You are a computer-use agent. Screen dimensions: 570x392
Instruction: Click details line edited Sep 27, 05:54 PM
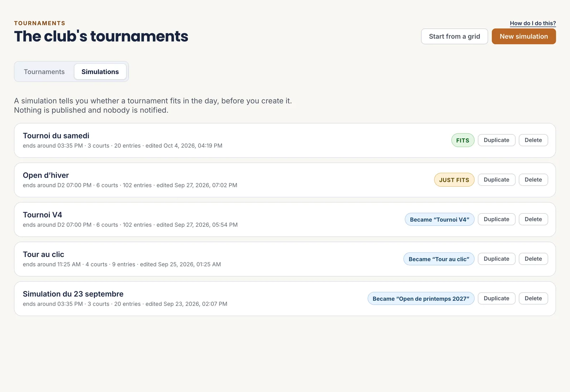click(130, 225)
